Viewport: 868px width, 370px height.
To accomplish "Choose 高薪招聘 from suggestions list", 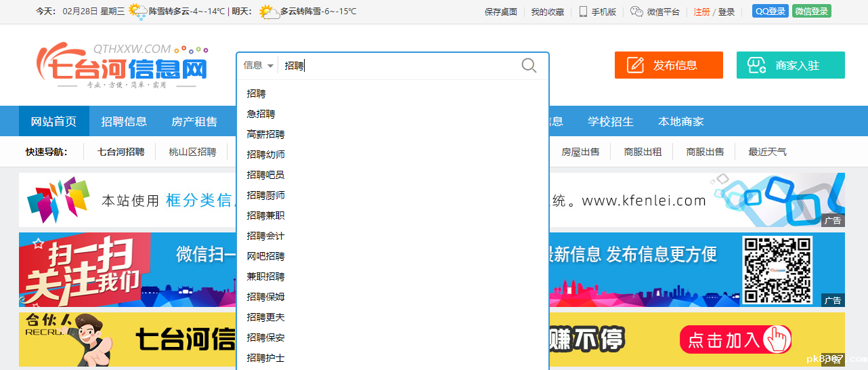I will (x=265, y=134).
